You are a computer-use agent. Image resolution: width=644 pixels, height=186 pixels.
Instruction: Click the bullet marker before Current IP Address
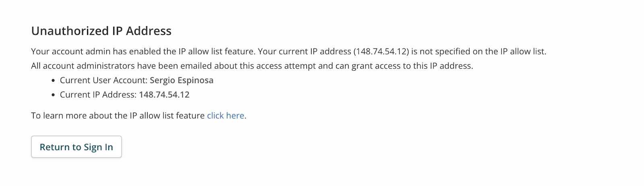54,95
